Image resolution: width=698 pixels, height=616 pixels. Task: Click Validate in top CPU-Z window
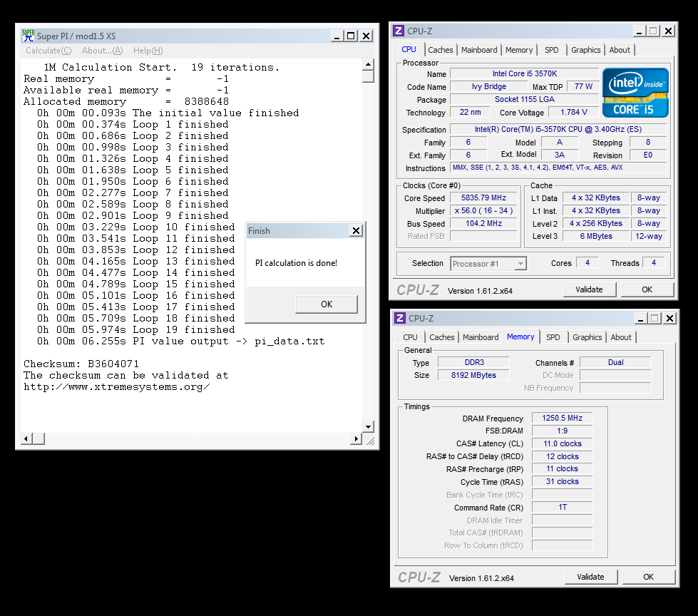point(589,289)
